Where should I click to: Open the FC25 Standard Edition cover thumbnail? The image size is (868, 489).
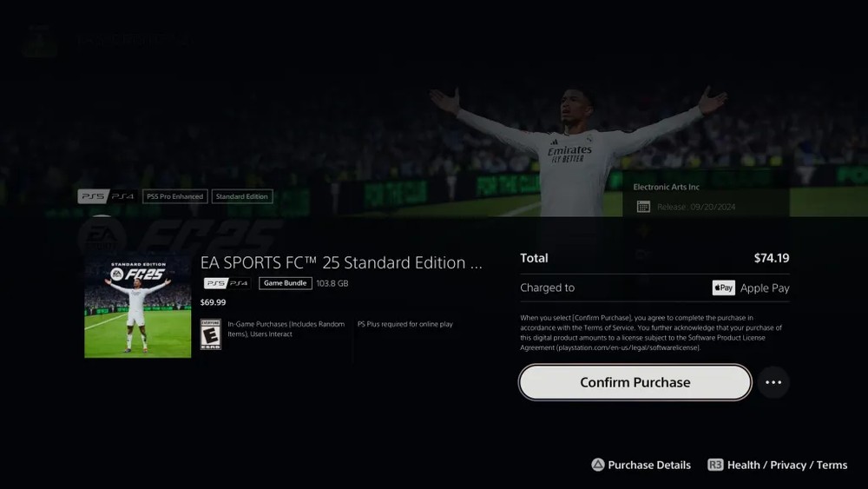(x=138, y=306)
